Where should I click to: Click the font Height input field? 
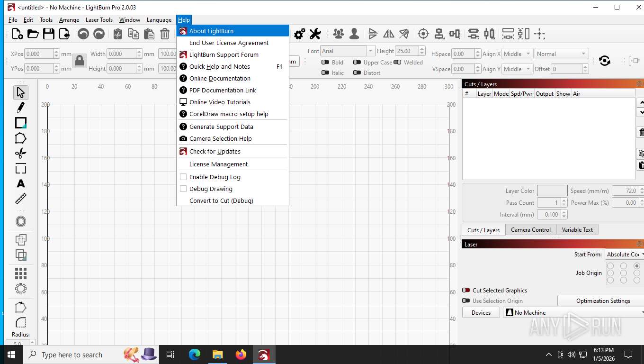click(407, 51)
